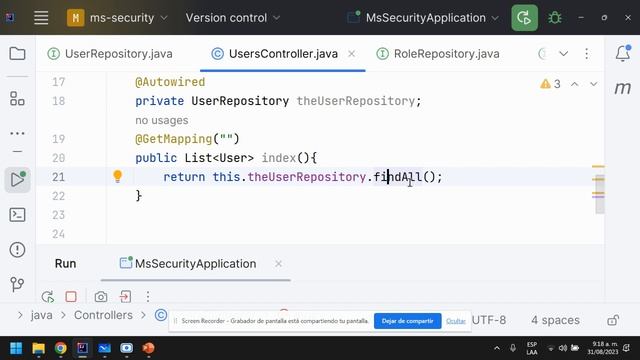Image resolution: width=640 pixels, height=360 pixels.
Task: Take a thread dump camera icon
Action: (101, 296)
